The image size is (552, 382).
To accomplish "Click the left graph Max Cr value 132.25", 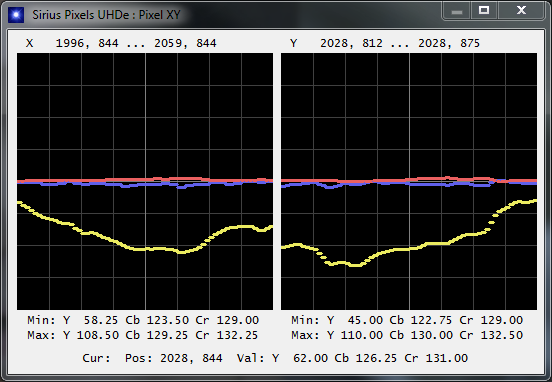I will (x=237, y=335).
